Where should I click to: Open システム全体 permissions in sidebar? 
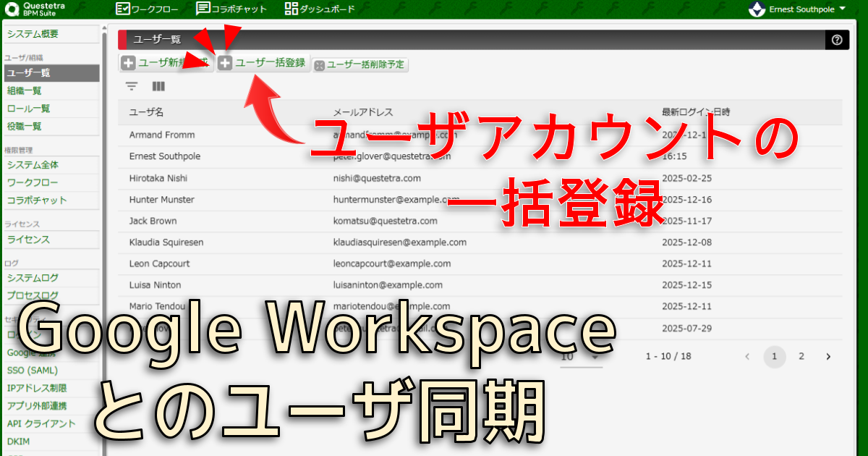(x=51, y=165)
